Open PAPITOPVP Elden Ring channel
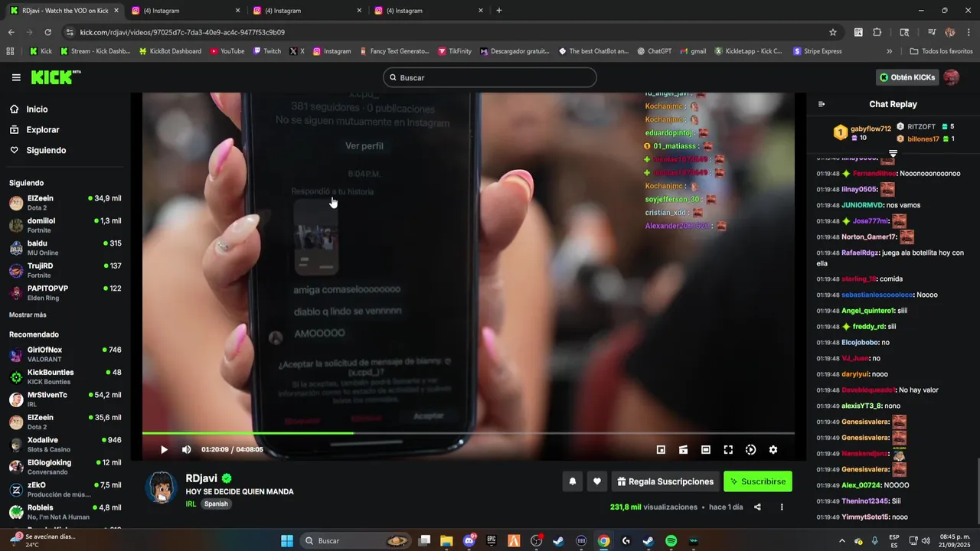The height and width of the screenshot is (551, 980). pos(65,293)
